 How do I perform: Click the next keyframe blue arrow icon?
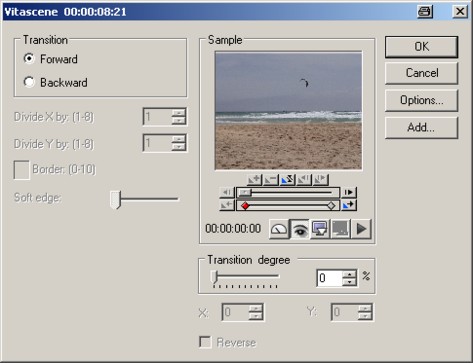click(x=349, y=205)
